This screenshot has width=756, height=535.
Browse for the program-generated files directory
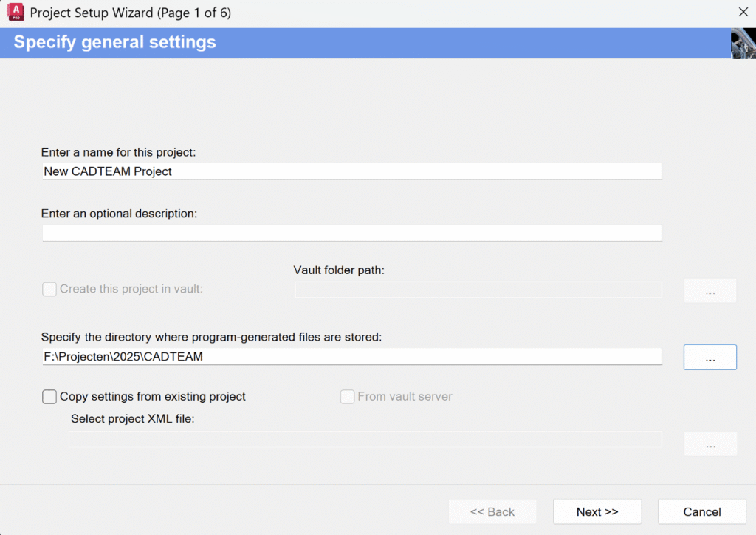(709, 357)
